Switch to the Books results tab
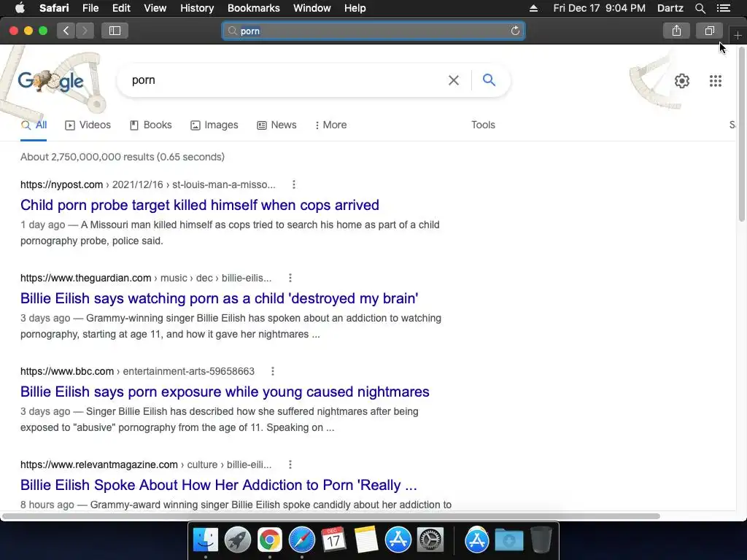 [150, 125]
